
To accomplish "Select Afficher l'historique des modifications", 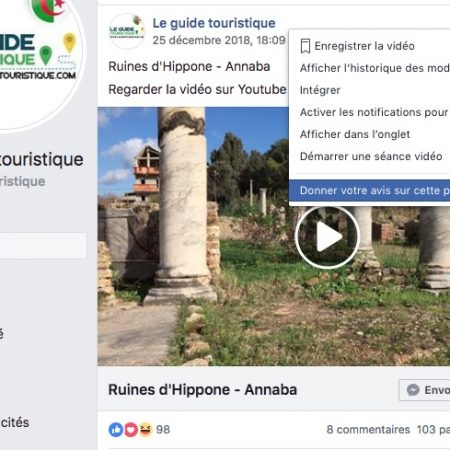I will [374, 68].
